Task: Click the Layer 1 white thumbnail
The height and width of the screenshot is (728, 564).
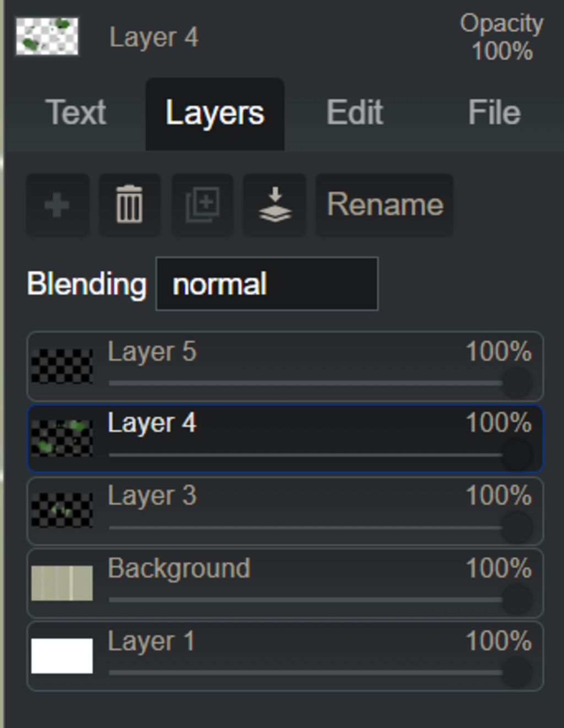Action: 62,655
